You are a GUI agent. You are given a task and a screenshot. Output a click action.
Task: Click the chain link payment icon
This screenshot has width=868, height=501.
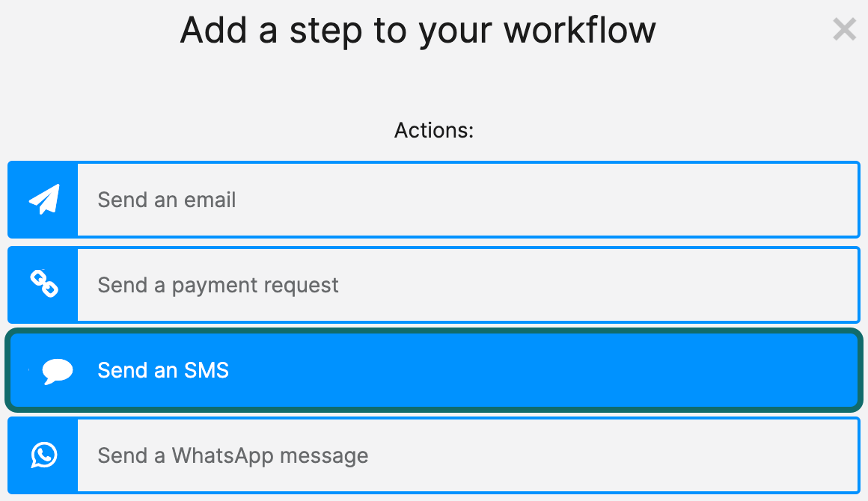pos(44,285)
